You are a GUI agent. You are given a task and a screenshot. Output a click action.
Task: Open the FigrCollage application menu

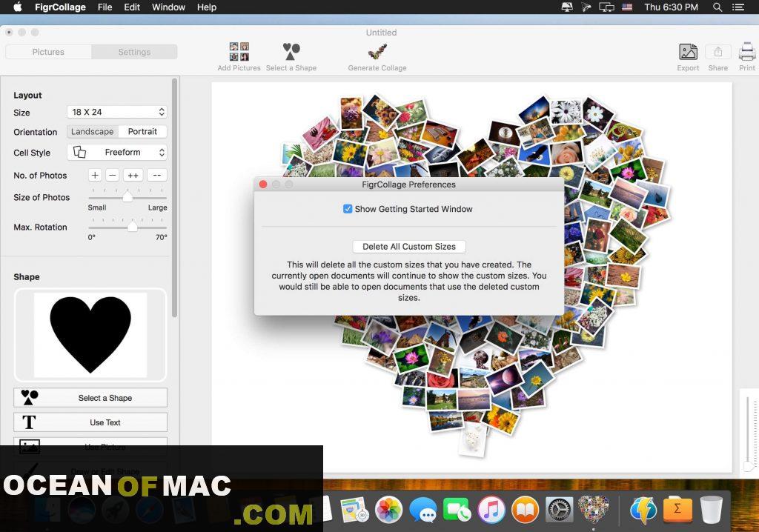click(x=60, y=7)
